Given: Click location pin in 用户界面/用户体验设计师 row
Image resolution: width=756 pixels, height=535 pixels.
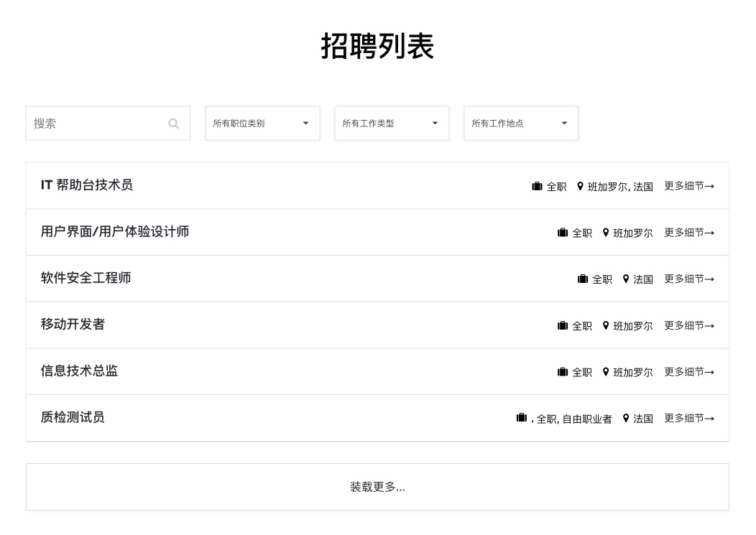Looking at the screenshot, I should [606, 233].
